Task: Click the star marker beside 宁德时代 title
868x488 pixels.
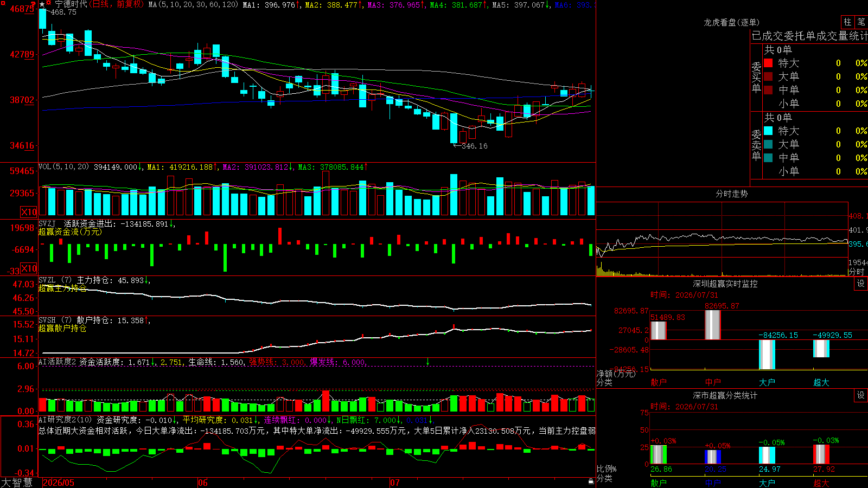Action: coord(42,4)
